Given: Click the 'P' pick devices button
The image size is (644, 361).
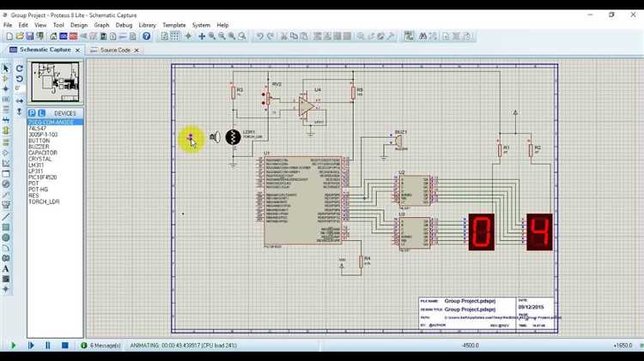Looking at the screenshot, I should click(x=32, y=113).
